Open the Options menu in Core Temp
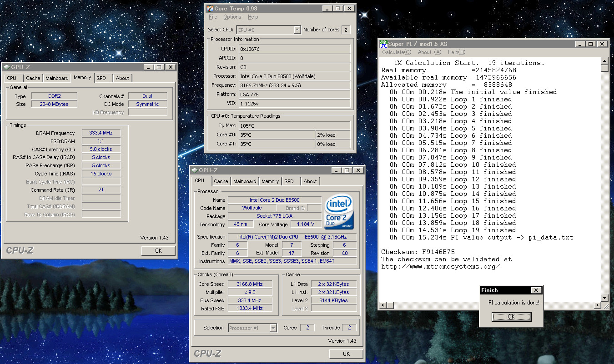Screen dimensions: 614x364 [x=232, y=17]
